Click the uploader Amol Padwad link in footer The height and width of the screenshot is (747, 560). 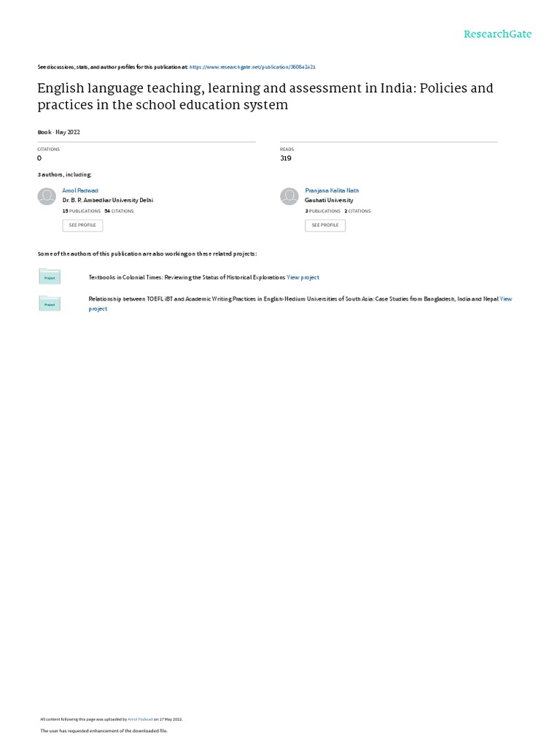pos(139,719)
